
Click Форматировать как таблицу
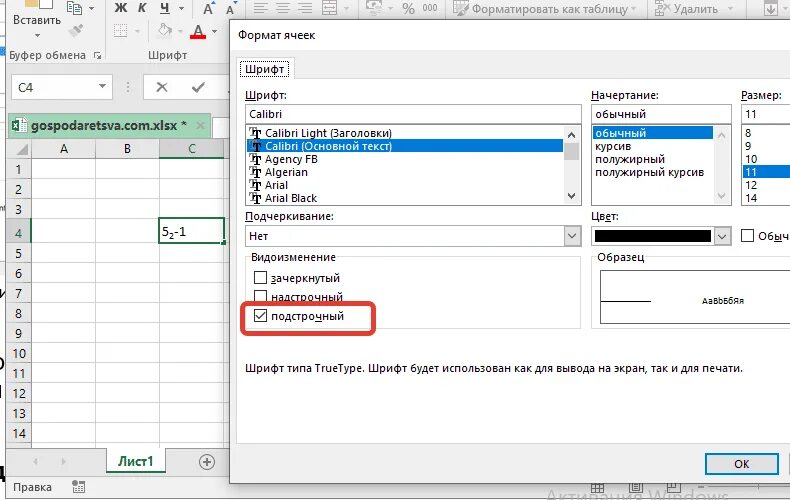pyautogui.click(x=545, y=9)
